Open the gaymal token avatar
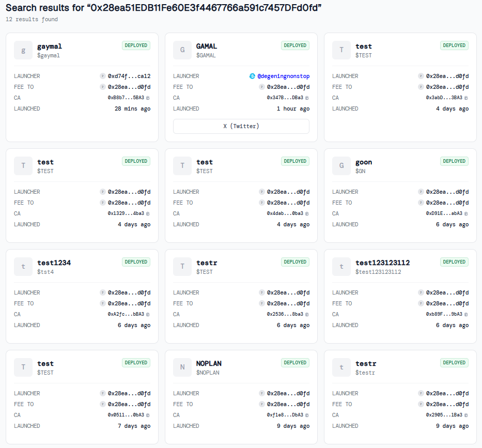 pyautogui.click(x=23, y=50)
